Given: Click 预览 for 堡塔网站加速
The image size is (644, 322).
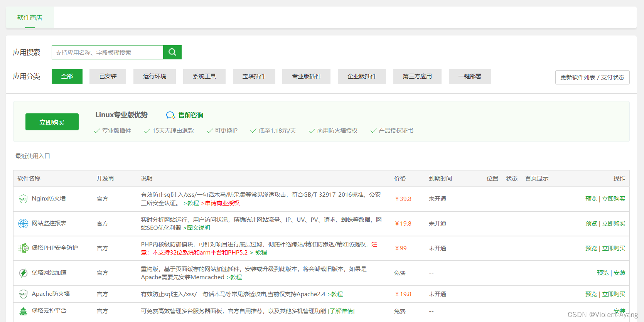Looking at the screenshot, I should click(x=603, y=273).
